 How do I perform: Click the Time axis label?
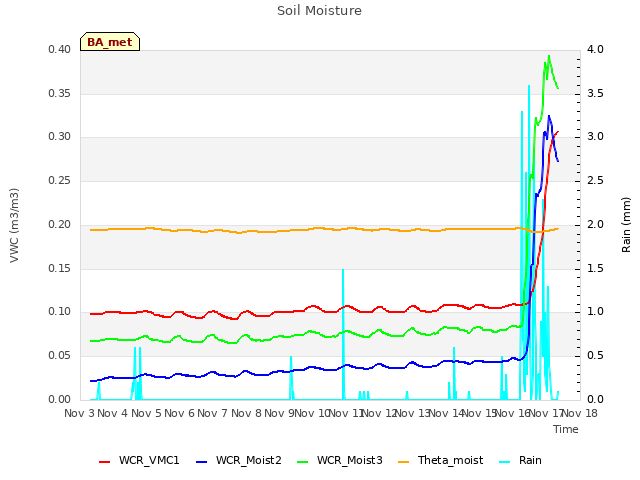(x=566, y=429)
